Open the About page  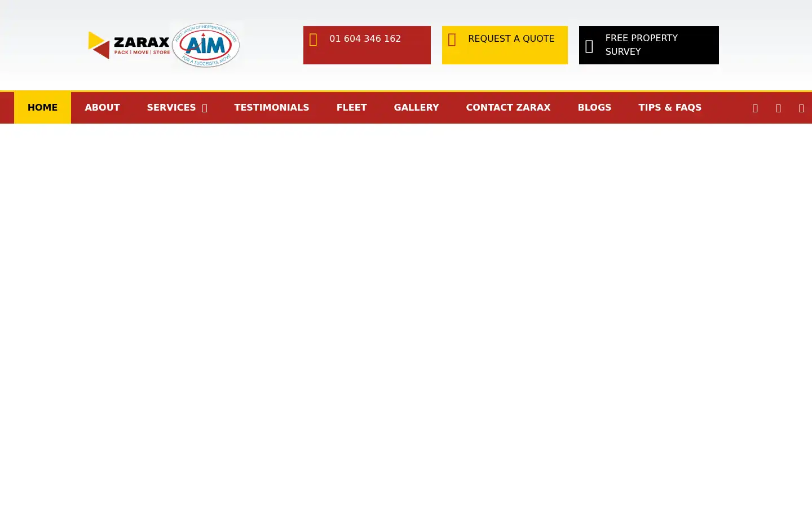tap(102, 107)
